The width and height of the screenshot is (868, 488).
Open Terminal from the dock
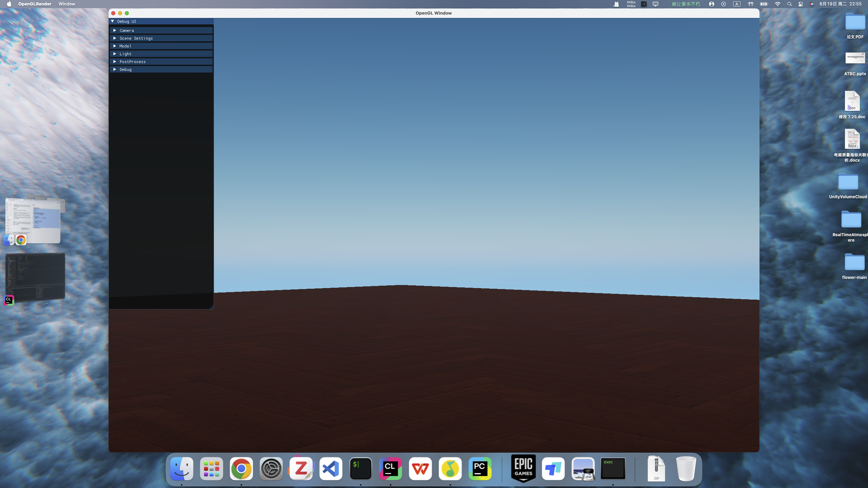click(360, 469)
